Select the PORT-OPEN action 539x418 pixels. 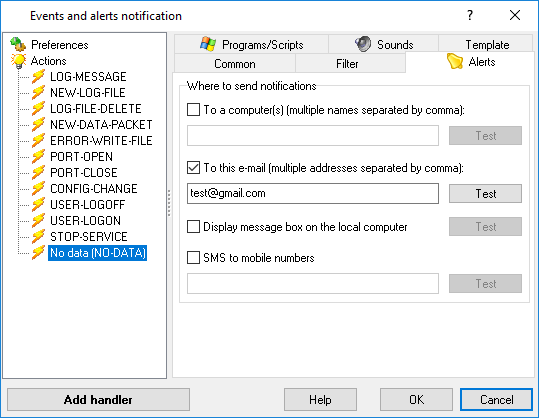coord(81,156)
